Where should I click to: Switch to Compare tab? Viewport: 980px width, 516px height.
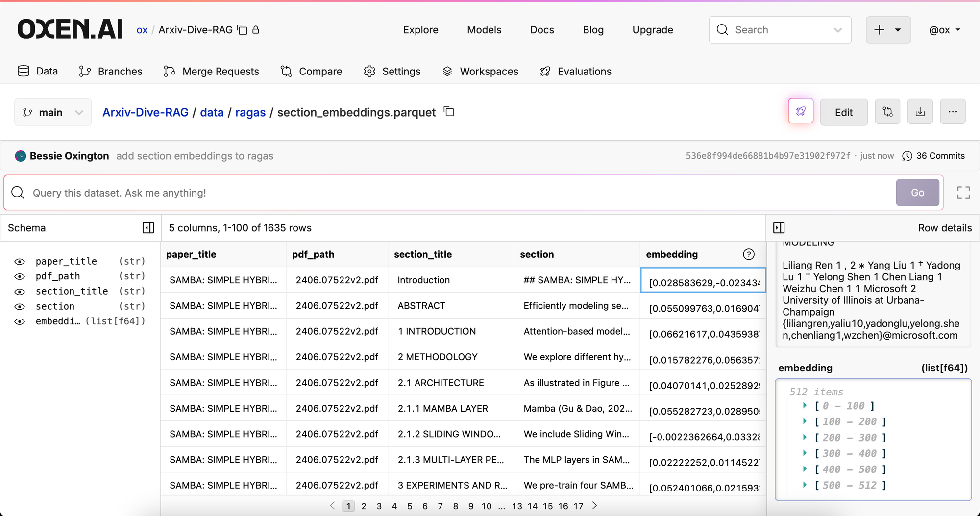coord(311,71)
